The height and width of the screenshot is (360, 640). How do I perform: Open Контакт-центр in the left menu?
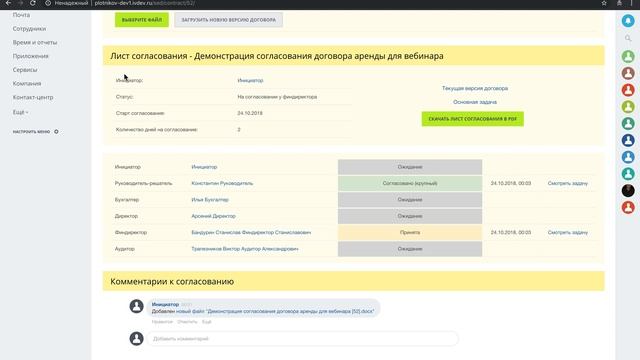[x=33, y=97]
